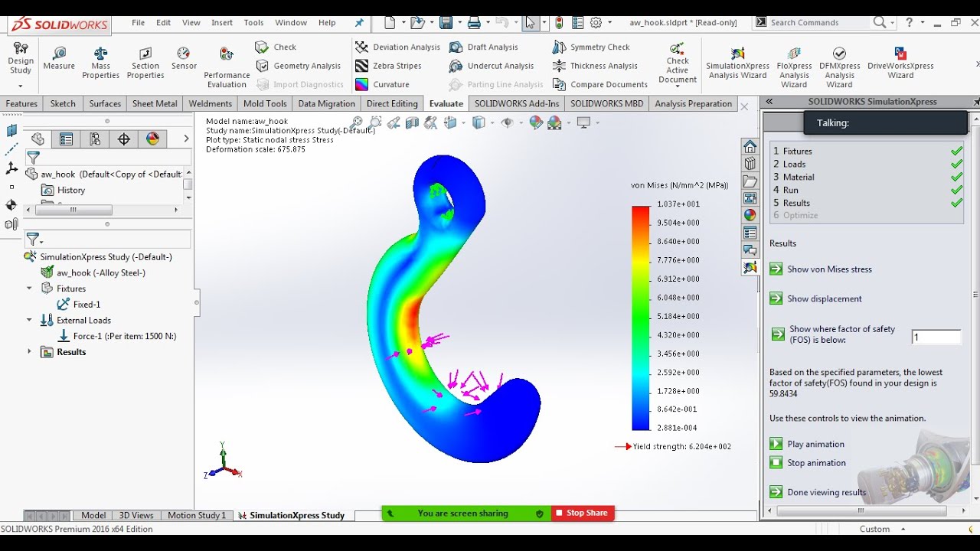Switch to Motion Study 1 tab
Viewport: 980px width, 551px height.
click(197, 515)
